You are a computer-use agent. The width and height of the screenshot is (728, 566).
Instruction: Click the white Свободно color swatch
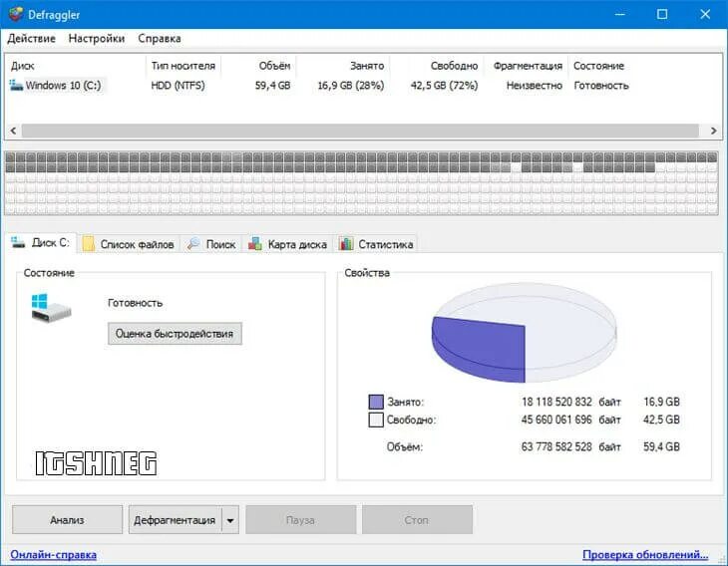tap(376, 420)
